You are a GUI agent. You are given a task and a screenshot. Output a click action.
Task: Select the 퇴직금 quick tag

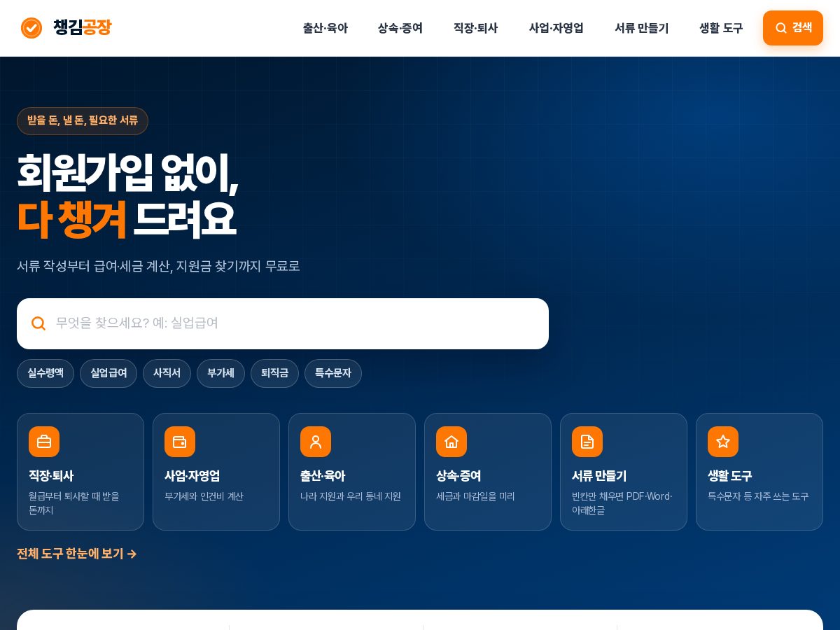coord(274,373)
